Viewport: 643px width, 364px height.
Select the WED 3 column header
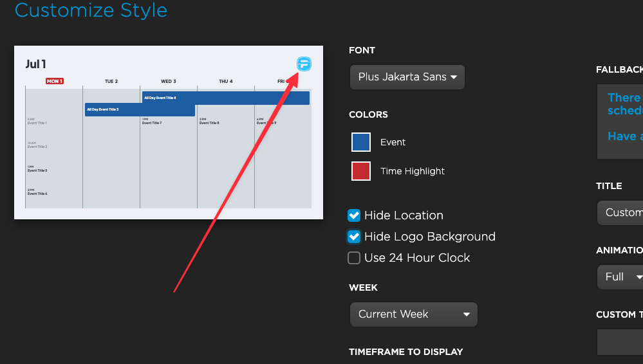[169, 82]
